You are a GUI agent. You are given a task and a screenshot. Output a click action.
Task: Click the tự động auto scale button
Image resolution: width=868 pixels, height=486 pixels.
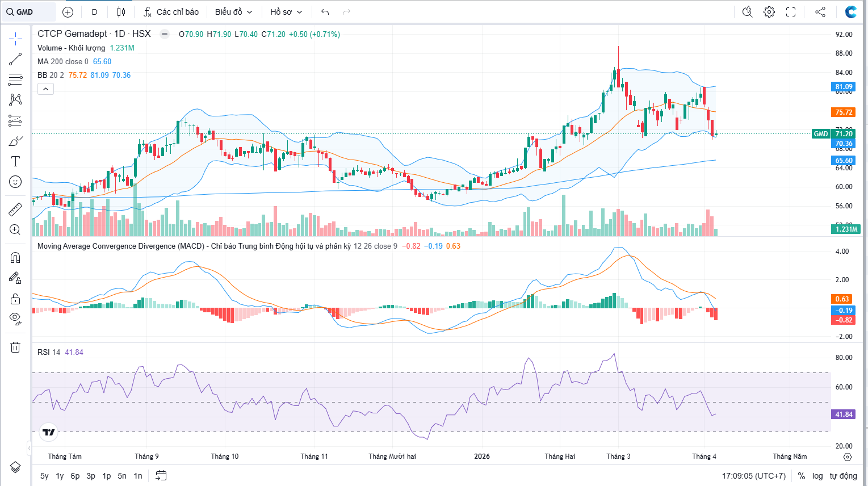click(843, 476)
